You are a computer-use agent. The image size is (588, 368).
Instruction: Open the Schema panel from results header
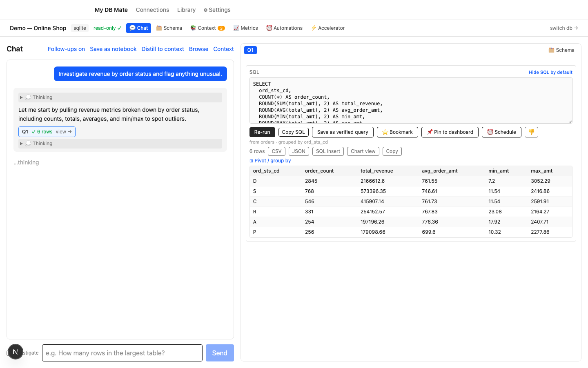point(561,50)
